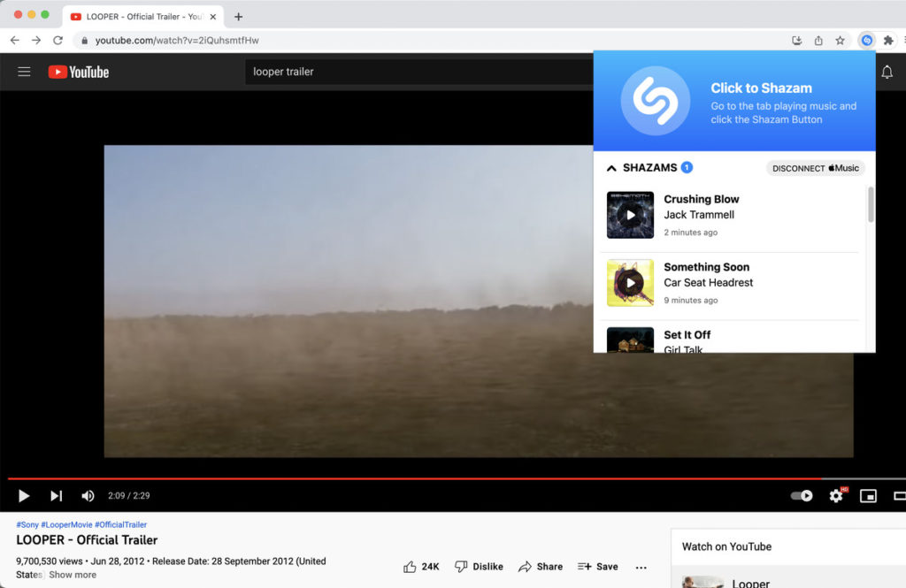Click the Something Soon song title

coord(707,267)
